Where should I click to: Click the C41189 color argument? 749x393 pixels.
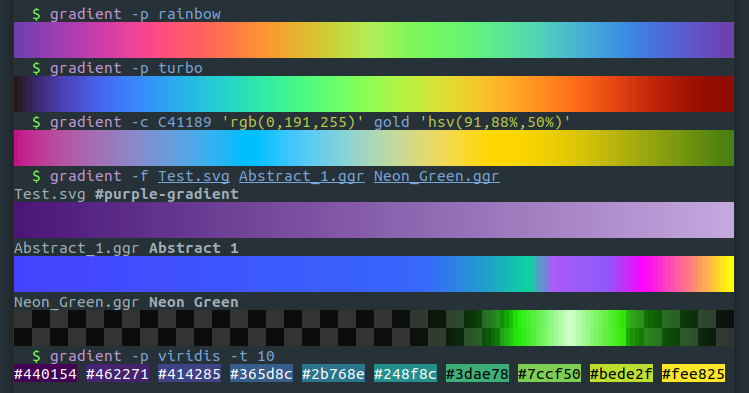(185, 122)
